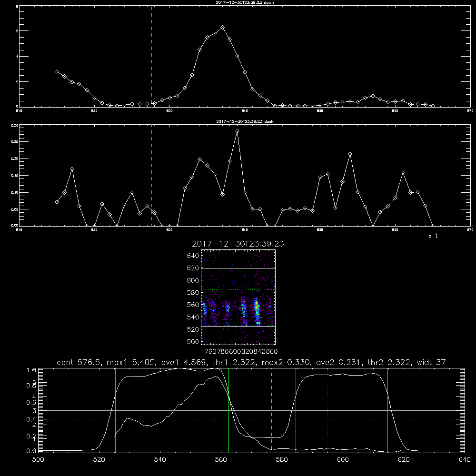Click the green vertical line near 585 in the bottom plot
The width and height of the screenshot is (476, 476).
click(296, 410)
